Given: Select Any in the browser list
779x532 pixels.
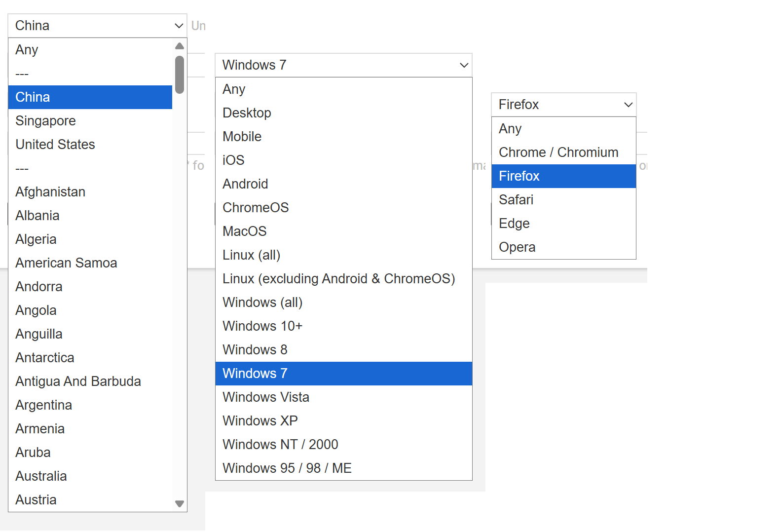Looking at the screenshot, I should (x=564, y=129).
